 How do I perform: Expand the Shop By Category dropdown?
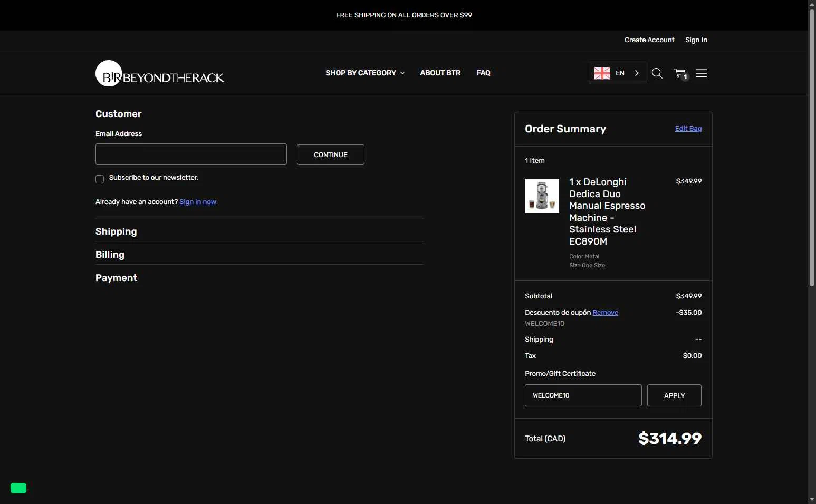pyautogui.click(x=365, y=73)
